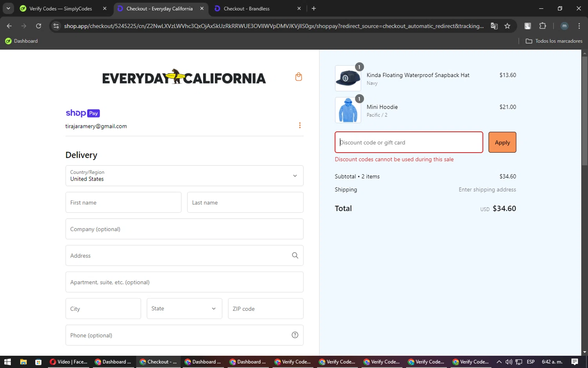This screenshot has width=588, height=368.
Task: Bookmark this page with the star icon
Action: point(507,26)
